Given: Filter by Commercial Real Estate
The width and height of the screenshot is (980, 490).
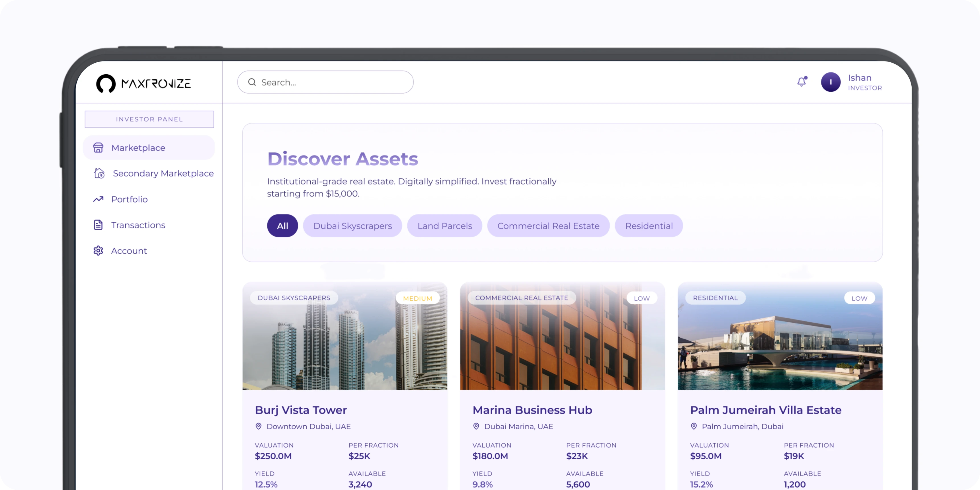Looking at the screenshot, I should tap(548, 225).
